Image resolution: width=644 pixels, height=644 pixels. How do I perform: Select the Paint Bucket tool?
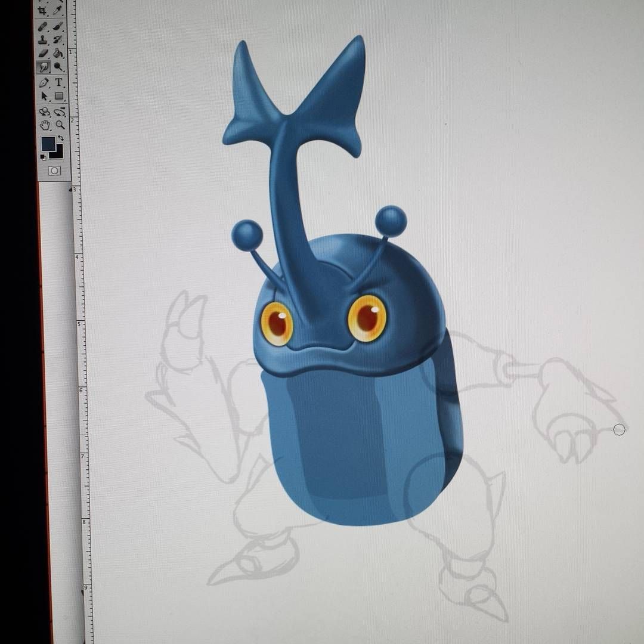coord(58,52)
